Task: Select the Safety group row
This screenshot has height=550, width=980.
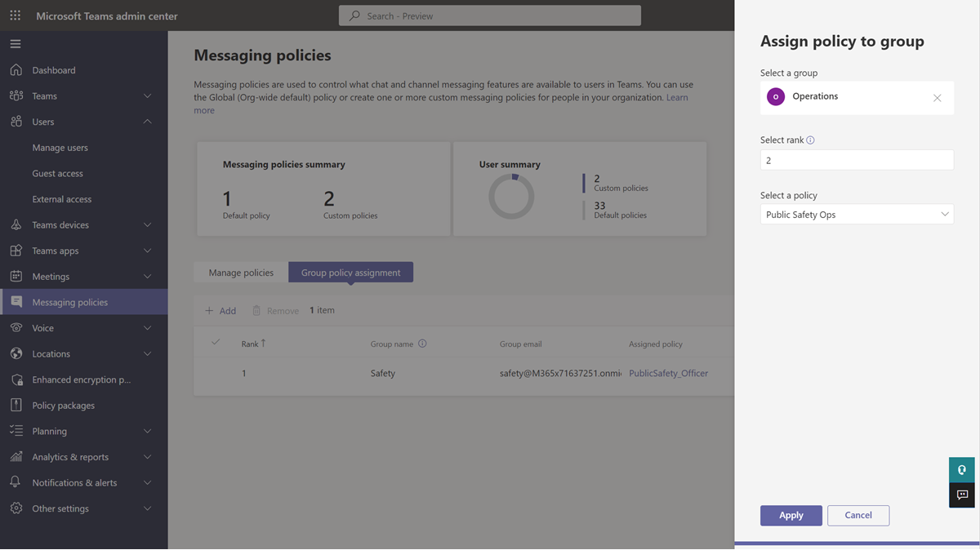Action: (x=464, y=374)
